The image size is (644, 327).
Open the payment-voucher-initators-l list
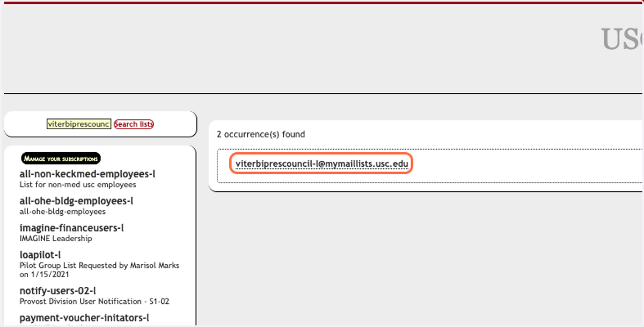pyautogui.click(x=84, y=318)
